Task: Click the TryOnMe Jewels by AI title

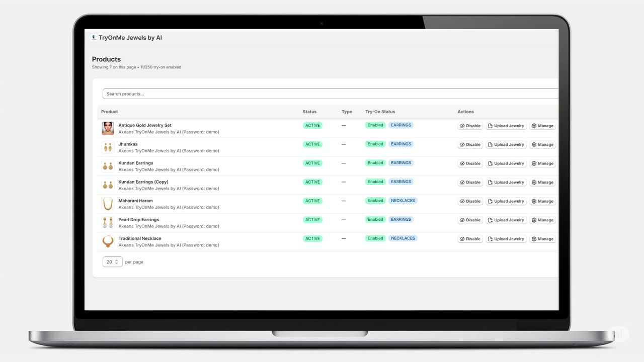Action: point(130,38)
